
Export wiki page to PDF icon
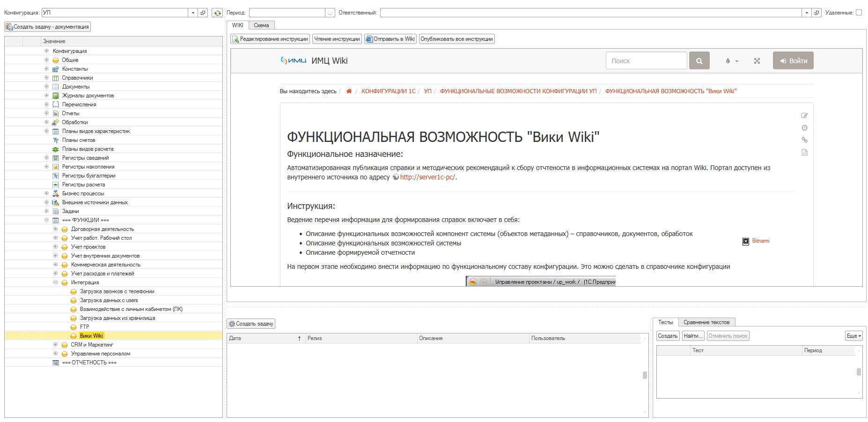pyautogui.click(x=804, y=152)
